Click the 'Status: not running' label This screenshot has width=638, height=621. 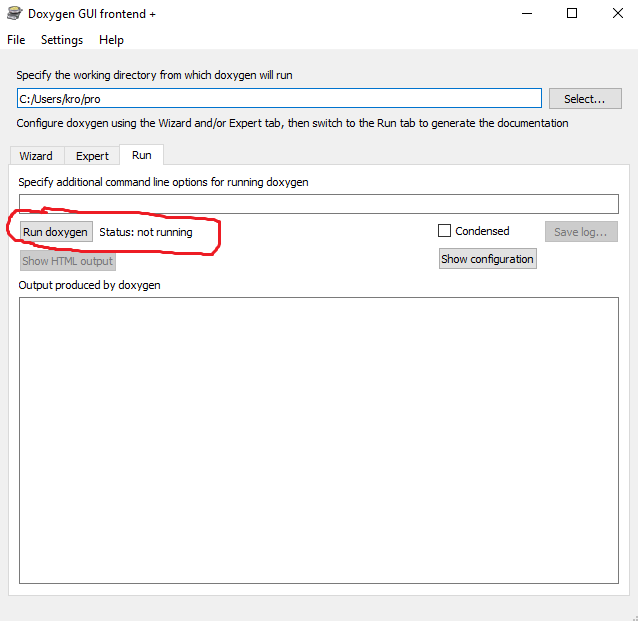(146, 232)
